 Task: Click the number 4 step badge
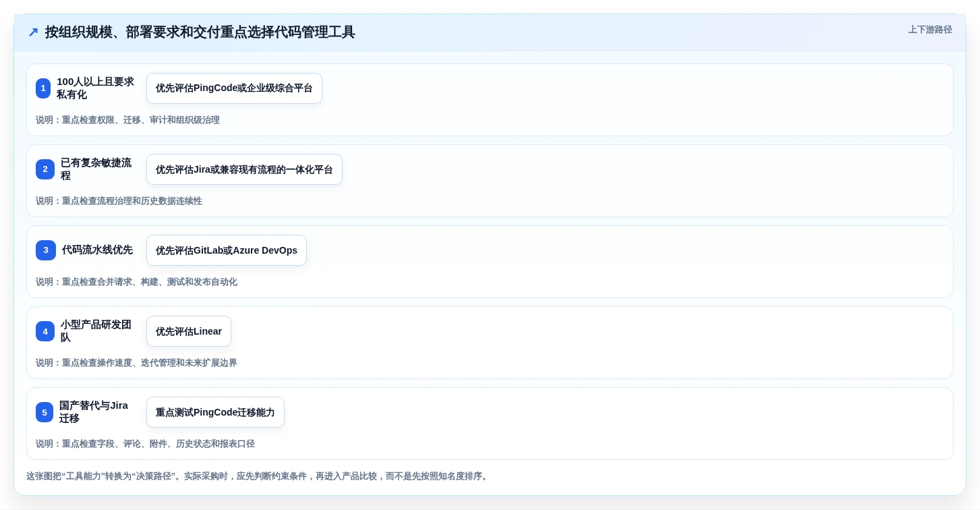(x=45, y=331)
